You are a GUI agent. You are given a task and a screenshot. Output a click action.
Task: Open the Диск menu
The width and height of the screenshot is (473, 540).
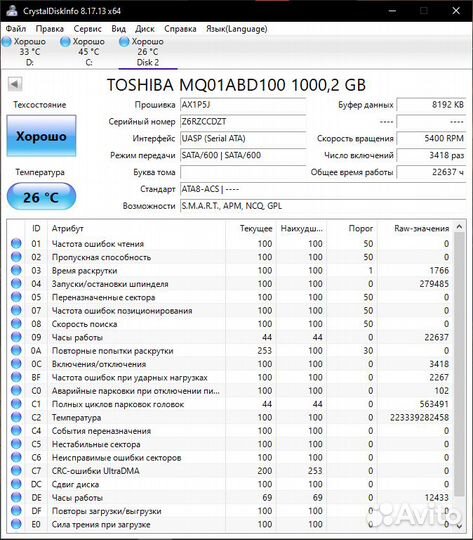(145, 29)
